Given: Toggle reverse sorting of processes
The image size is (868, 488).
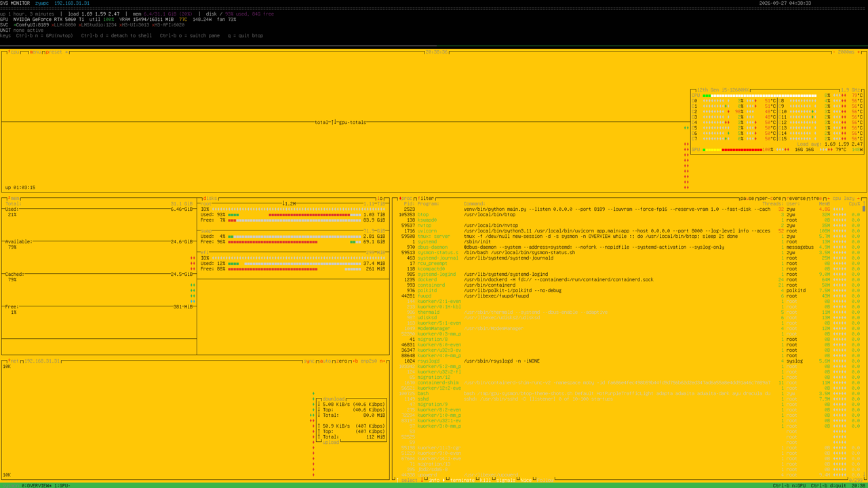Looking at the screenshot, I should click(796, 199).
